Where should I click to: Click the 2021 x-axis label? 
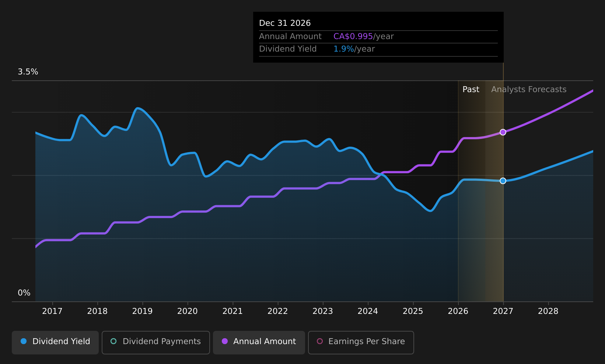pos(232,311)
